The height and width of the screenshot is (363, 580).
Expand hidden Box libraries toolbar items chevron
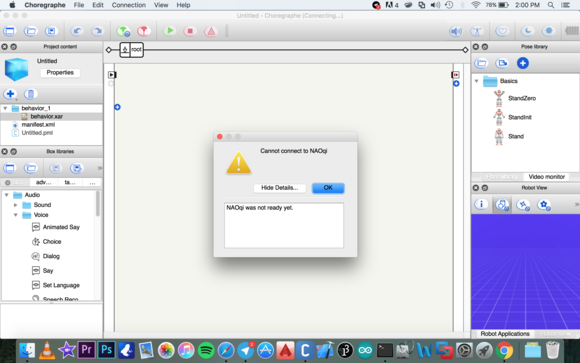pyautogui.click(x=100, y=168)
